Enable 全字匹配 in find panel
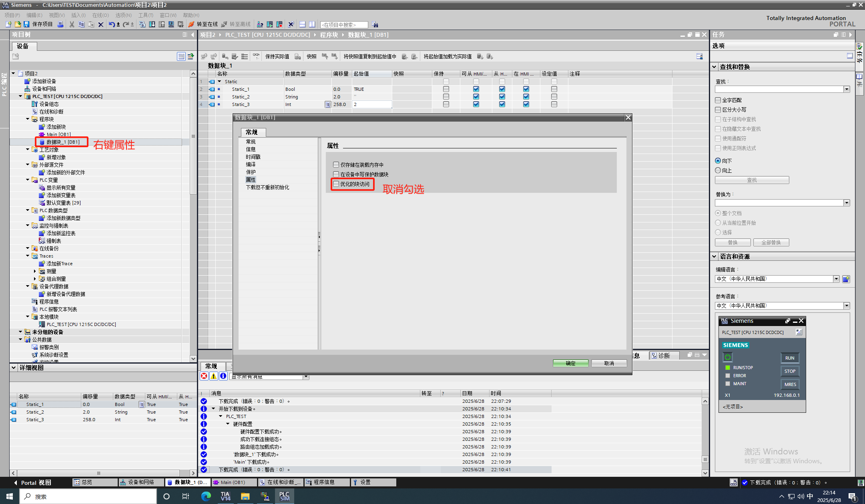Image resolution: width=865 pixels, height=504 pixels. coord(718,100)
